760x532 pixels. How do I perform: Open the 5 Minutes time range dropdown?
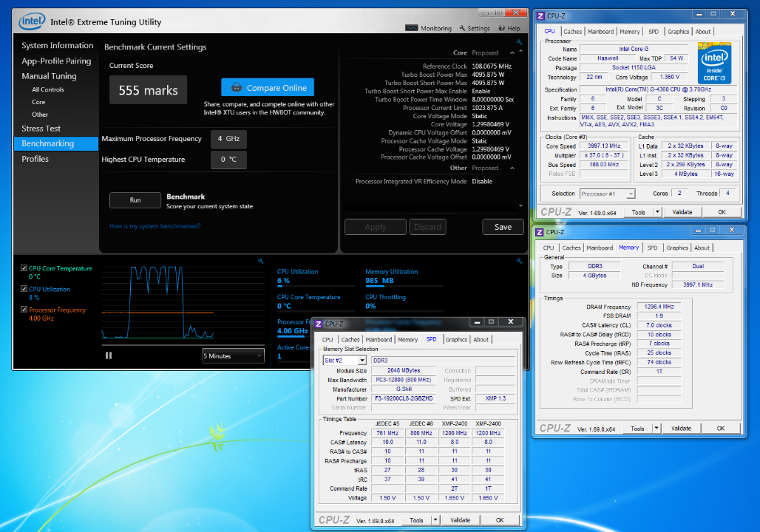(x=233, y=356)
